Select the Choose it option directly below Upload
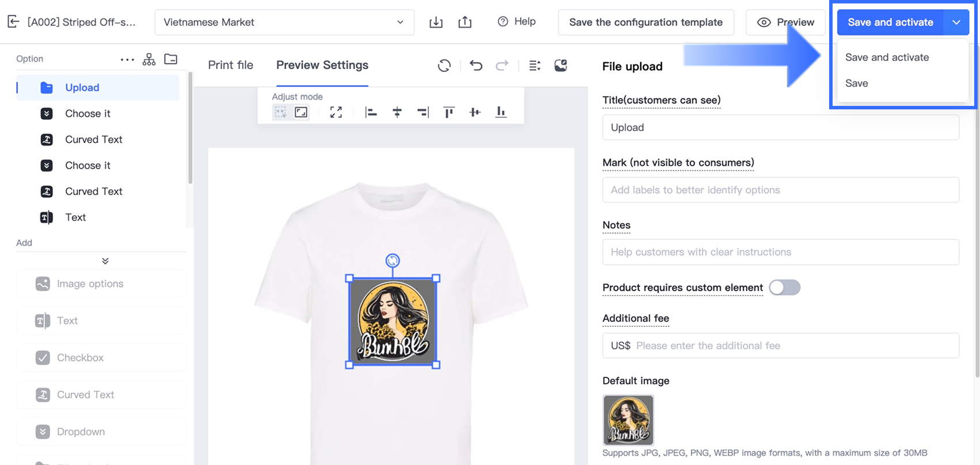The height and width of the screenshot is (465, 980). pyautogui.click(x=98, y=113)
